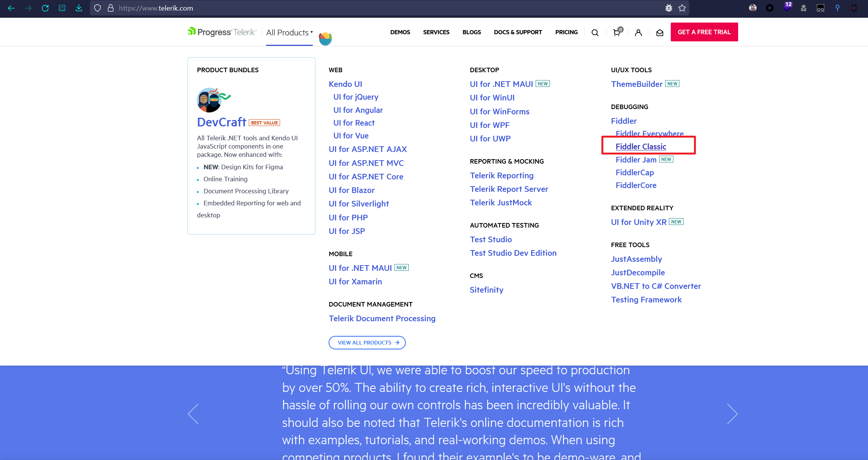Viewport: 868px width, 460px height.
Task: Click the red document extension icon
Action: pos(854,8)
